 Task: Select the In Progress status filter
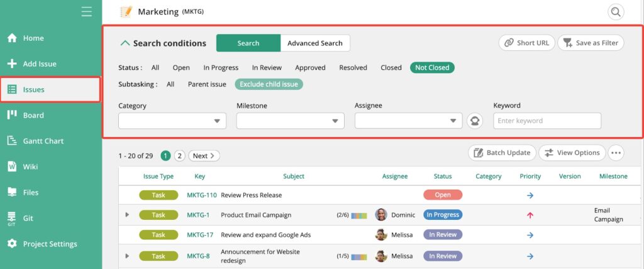coord(221,68)
